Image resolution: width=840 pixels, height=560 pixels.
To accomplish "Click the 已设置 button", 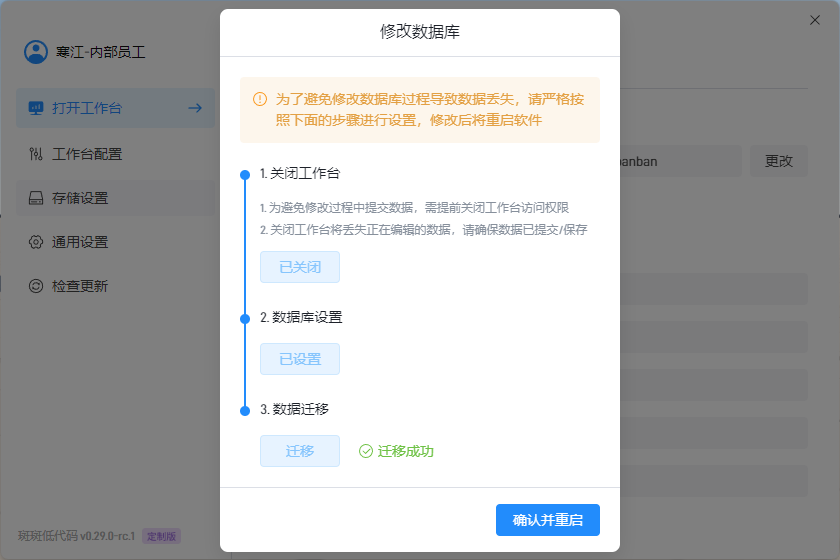I will (299, 359).
